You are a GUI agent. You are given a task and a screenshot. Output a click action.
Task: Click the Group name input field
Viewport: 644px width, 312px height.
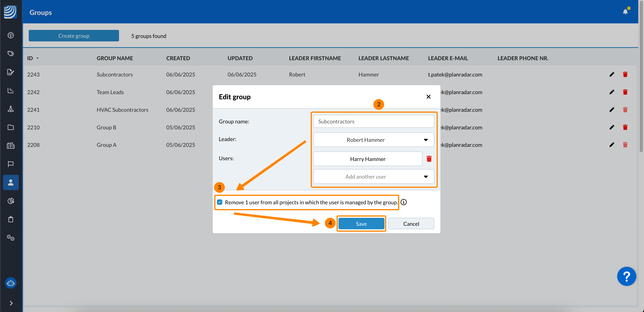(x=374, y=122)
